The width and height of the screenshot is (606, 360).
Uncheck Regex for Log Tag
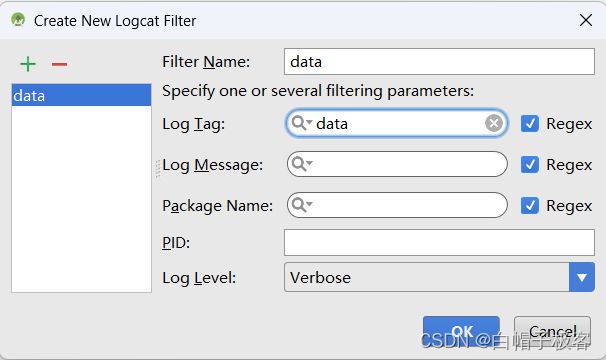[x=529, y=124]
